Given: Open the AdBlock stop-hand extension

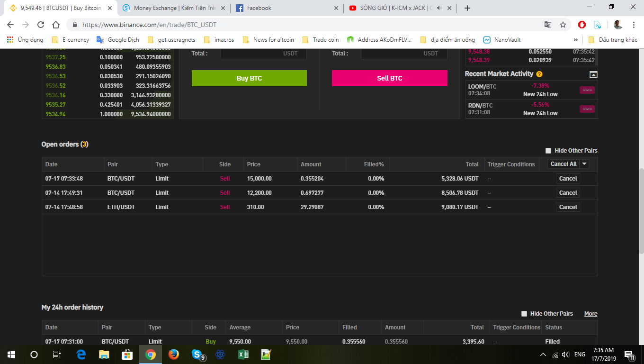Looking at the screenshot, I should (582, 25).
